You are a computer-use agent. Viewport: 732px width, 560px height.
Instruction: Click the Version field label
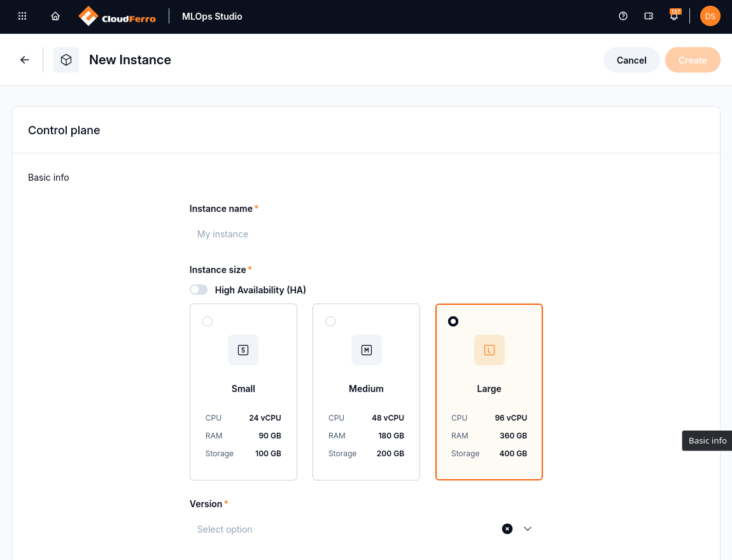(206, 503)
